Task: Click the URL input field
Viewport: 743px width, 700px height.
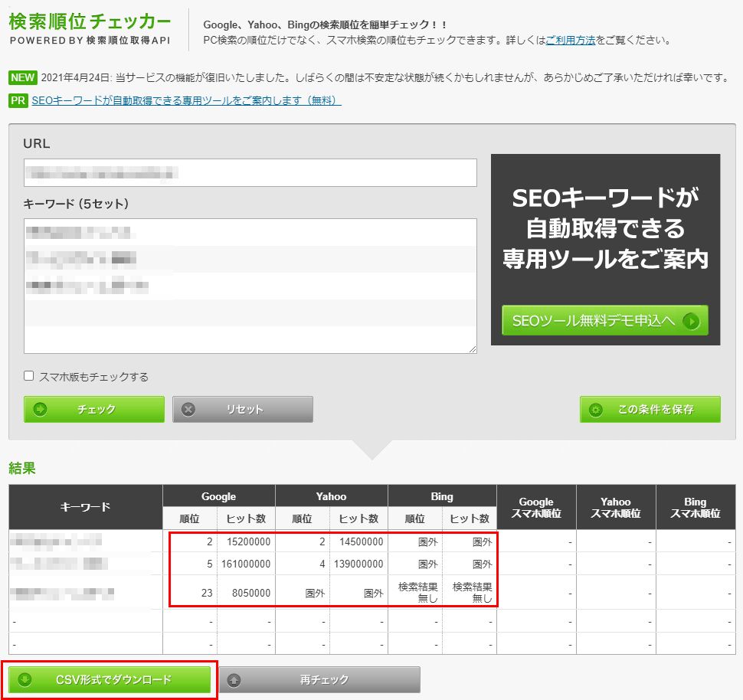Action: pos(250,173)
